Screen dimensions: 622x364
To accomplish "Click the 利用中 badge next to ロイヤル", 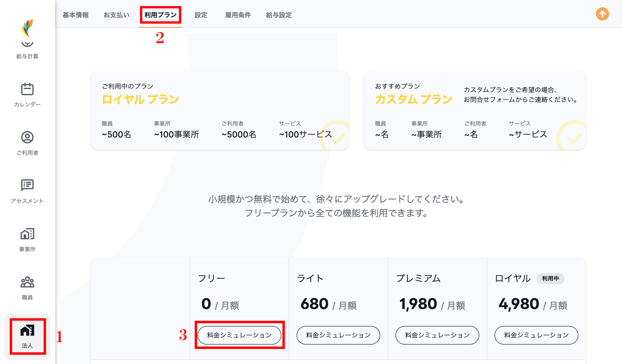I will [x=551, y=279].
